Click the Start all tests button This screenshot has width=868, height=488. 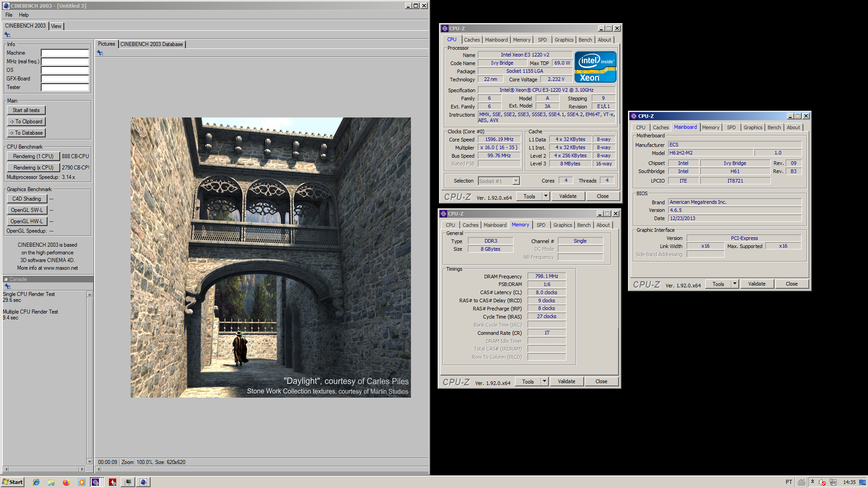click(26, 110)
